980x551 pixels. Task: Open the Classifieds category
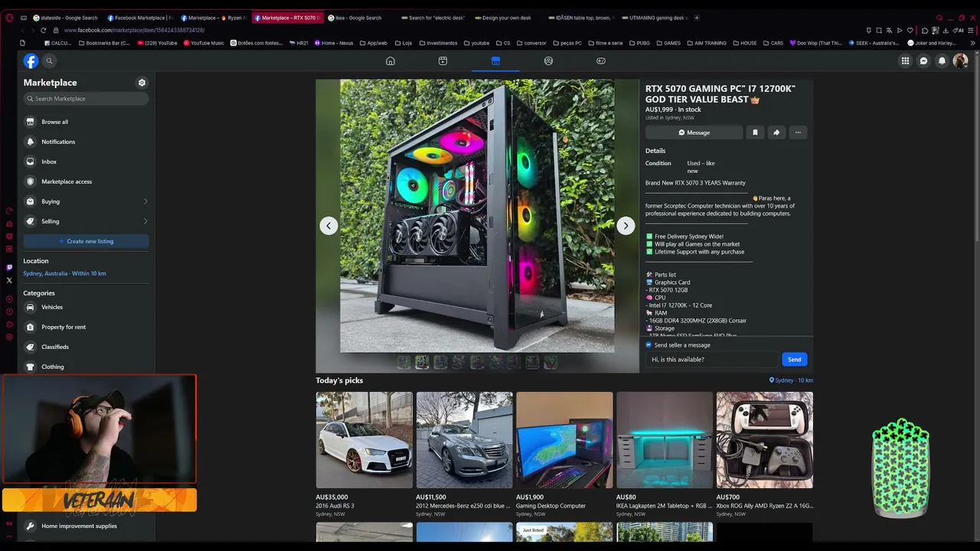[x=86, y=347]
